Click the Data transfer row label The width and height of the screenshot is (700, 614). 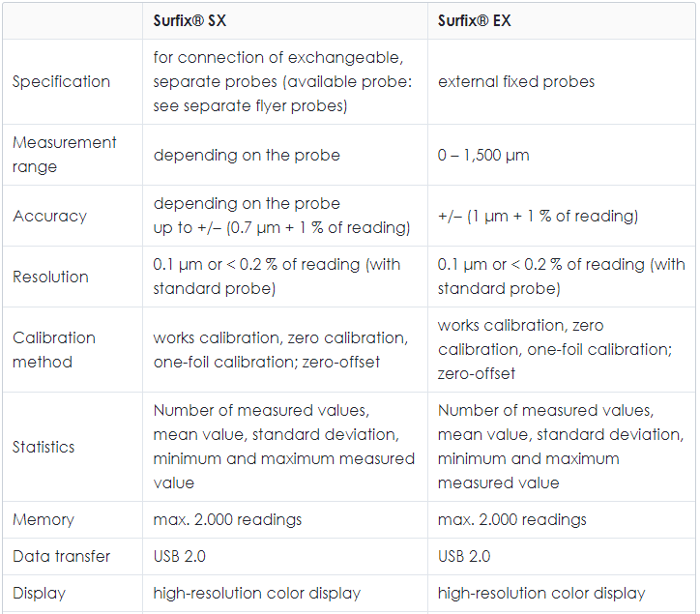61,556
